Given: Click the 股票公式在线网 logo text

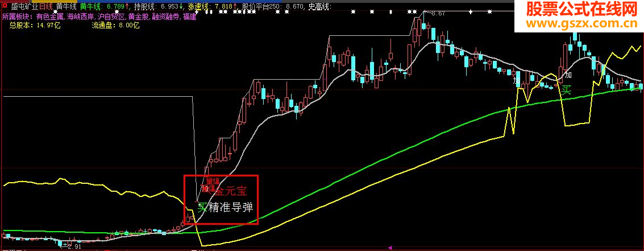Looking at the screenshot, I should click(x=580, y=9).
